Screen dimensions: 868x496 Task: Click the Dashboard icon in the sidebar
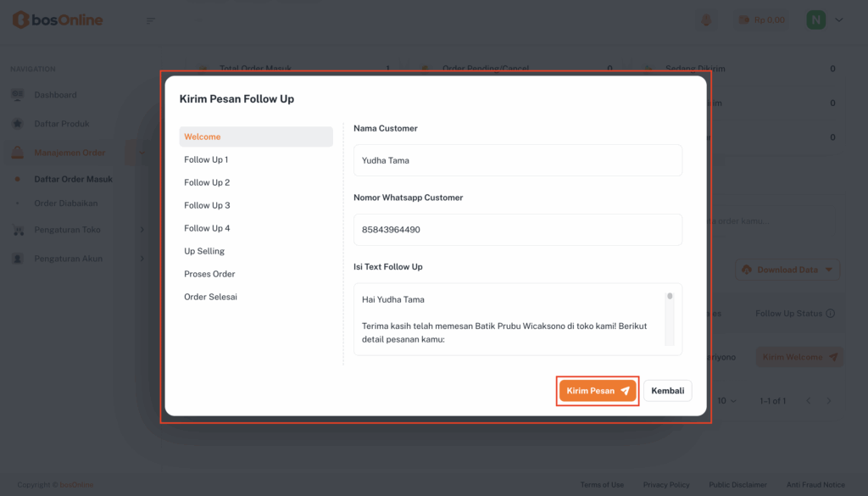click(18, 95)
